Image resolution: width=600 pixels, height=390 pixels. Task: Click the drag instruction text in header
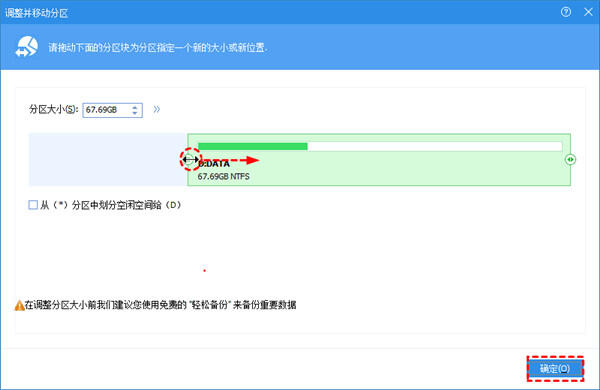158,48
